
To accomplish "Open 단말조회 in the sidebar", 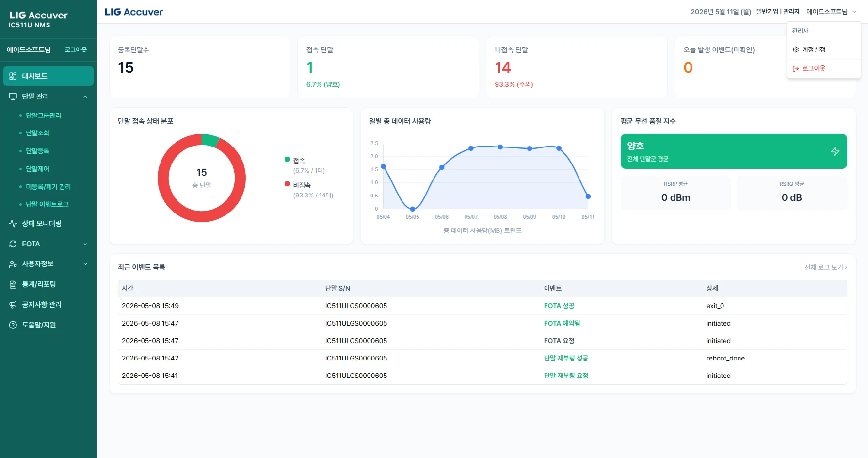I will [x=37, y=133].
